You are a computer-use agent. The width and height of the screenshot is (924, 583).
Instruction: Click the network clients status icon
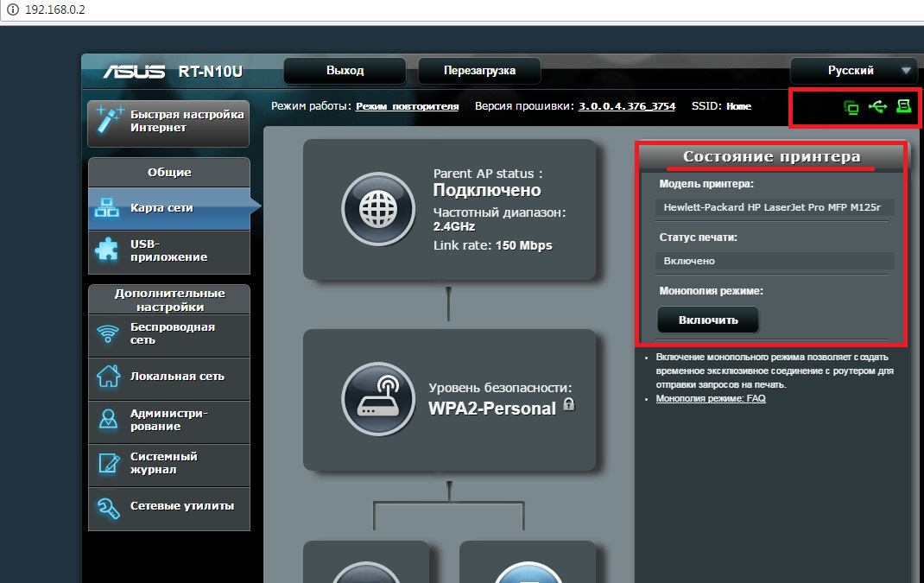pyautogui.click(x=851, y=107)
